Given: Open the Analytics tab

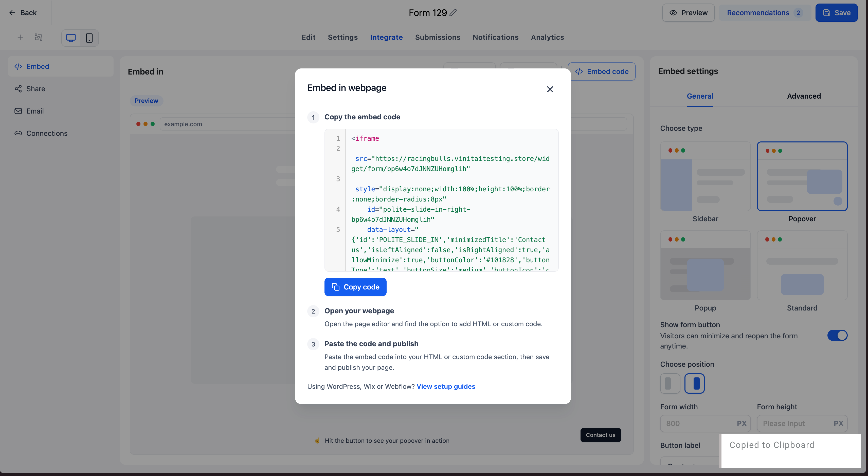Looking at the screenshot, I should tap(547, 38).
